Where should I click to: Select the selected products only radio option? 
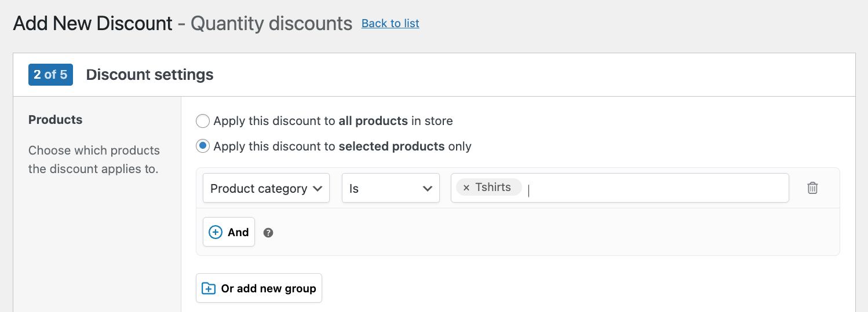click(203, 146)
